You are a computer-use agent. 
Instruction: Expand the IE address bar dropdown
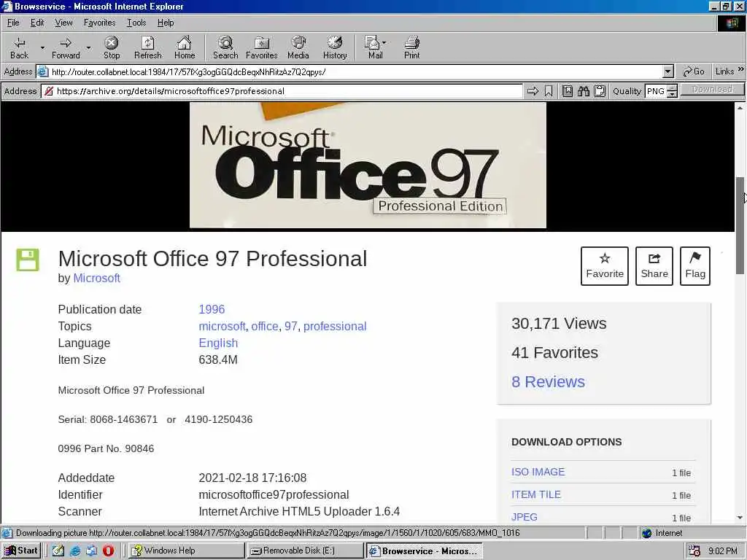click(668, 72)
